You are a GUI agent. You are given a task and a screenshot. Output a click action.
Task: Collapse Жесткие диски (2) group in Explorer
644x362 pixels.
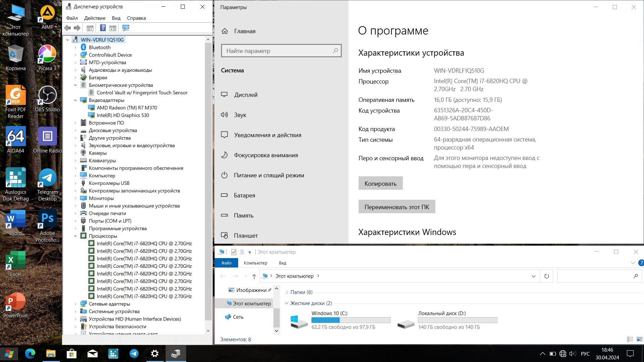pyautogui.click(x=287, y=303)
